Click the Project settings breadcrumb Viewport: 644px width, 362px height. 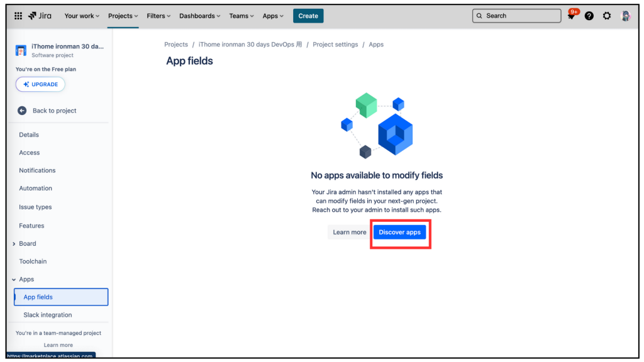click(x=335, y=45)
